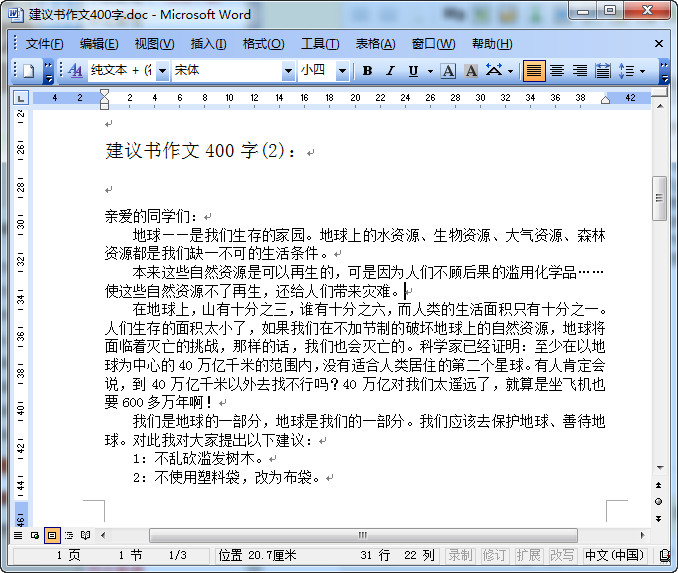
Task: Click the Next Page double-arrow button
Action: pos(659,519)
